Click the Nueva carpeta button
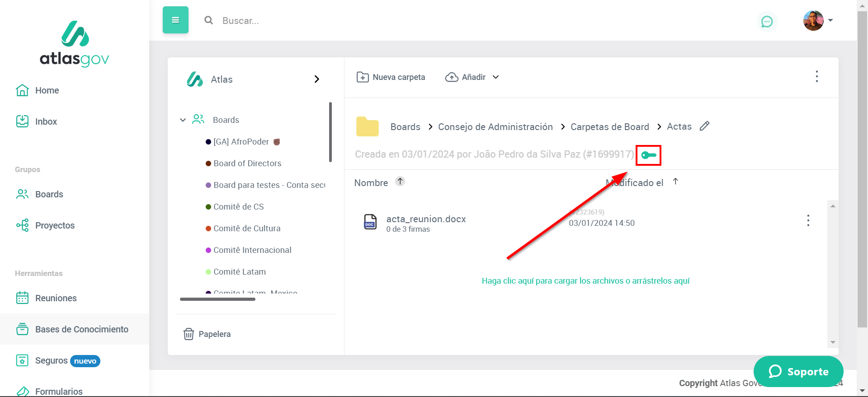Viewport: 868px width, 397px height. 391,77
